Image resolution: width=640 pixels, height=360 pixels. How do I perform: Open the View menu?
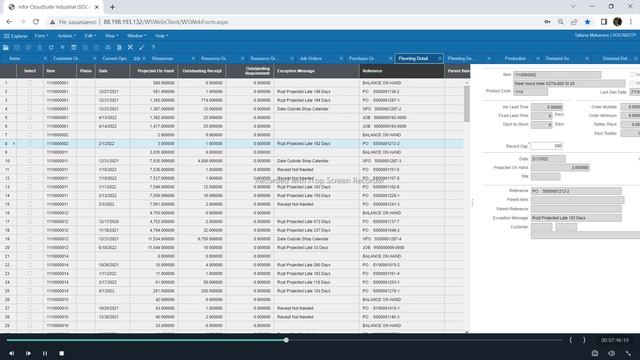pos(111,36)
